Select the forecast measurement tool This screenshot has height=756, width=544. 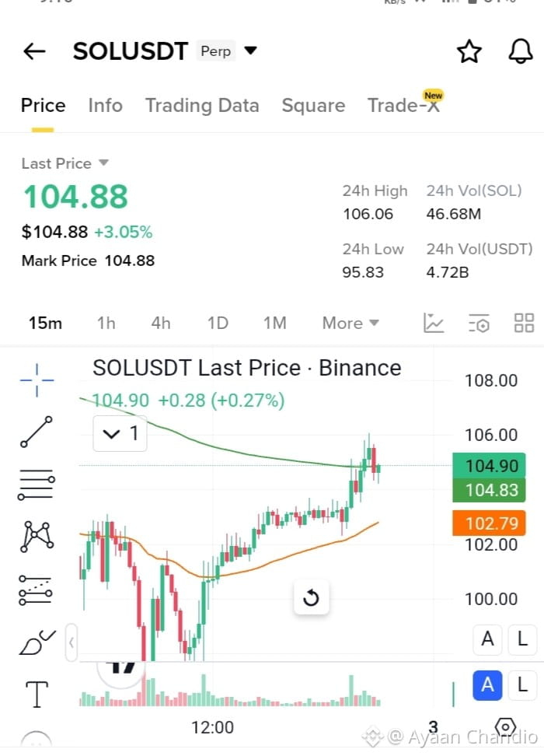[x=36, y=590]
